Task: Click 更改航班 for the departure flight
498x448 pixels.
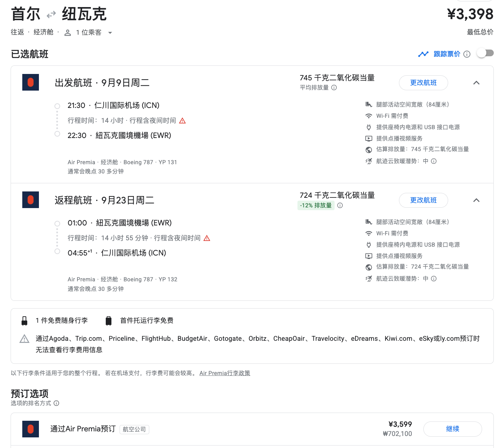Action: pyautogui.click(x=423, y=83)
